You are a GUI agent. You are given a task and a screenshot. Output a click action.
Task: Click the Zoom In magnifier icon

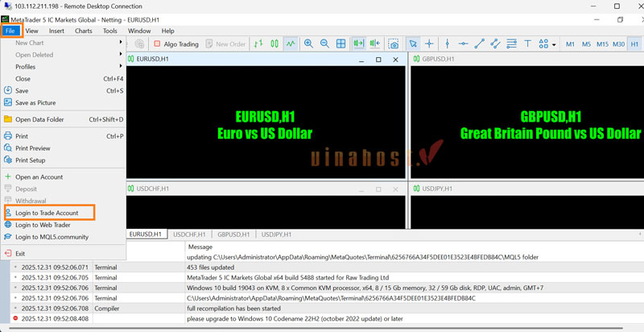pyautogui.click(x=307, y=44)
